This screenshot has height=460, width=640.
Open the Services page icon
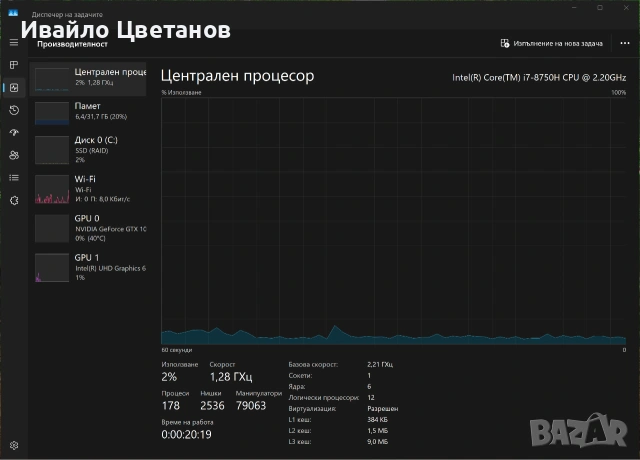point(14,200)
